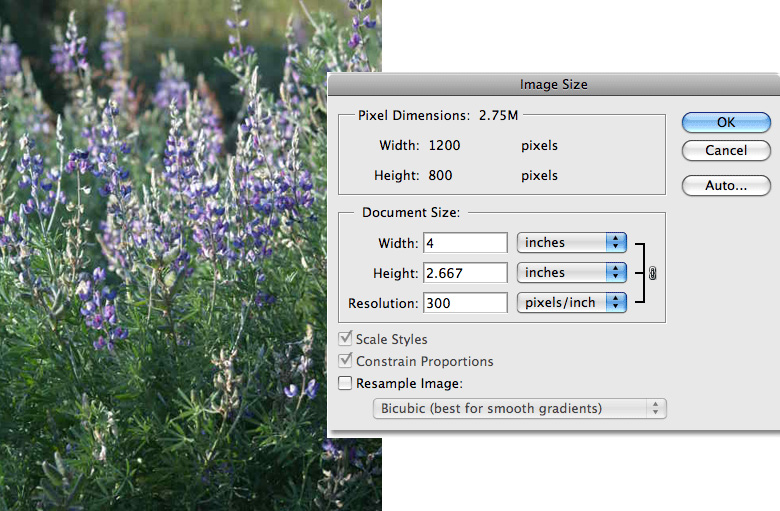Click the pixel Height value 800
Image resolution: width=780 pixels, height=511 pixels.
coord(440,176)
